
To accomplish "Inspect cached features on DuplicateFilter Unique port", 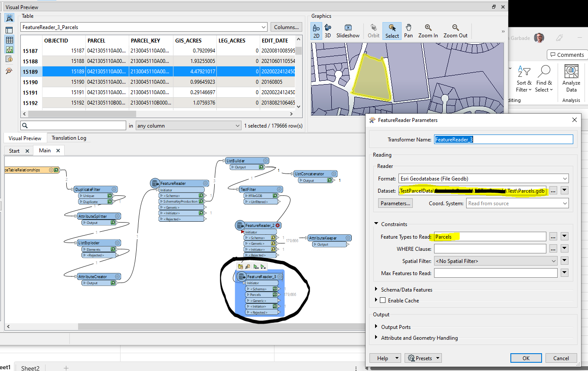I will (110, 196).
